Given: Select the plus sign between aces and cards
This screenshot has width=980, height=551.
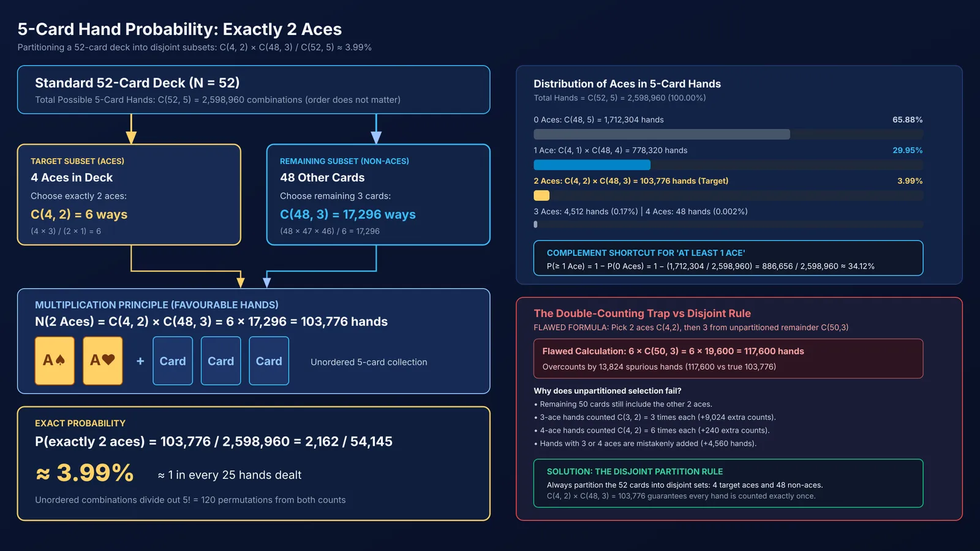Looking at the screenshot, I should click(x=140, y=361).
